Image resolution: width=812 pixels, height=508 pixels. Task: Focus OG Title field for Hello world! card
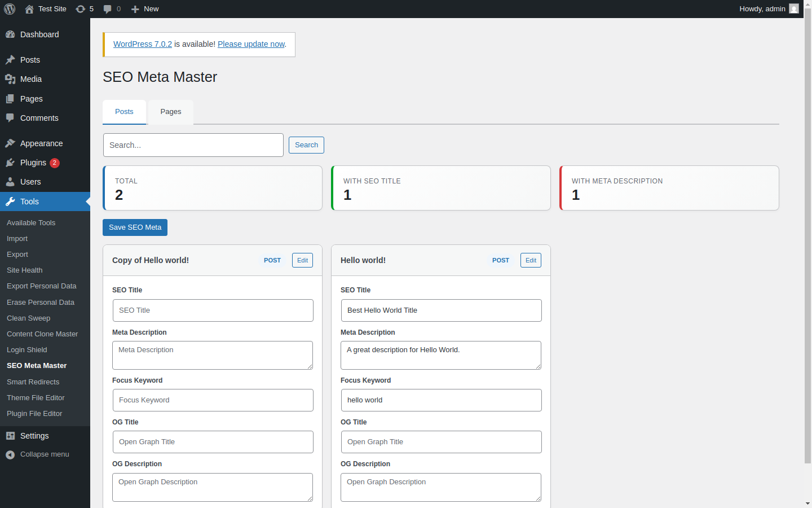point(442,442)
